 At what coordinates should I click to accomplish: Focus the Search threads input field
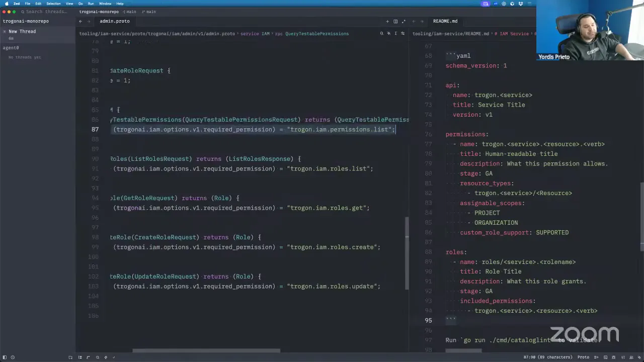[45, 12]
